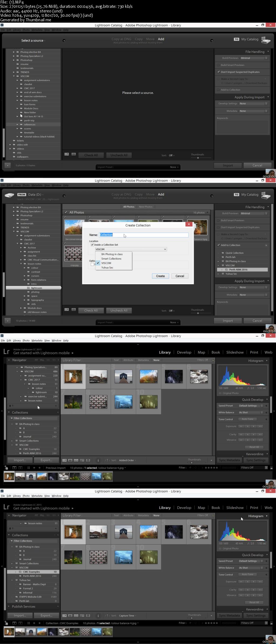
Task: Toggle 'Inside a Collection Set' checkbox
Action: tap(92, 245)
